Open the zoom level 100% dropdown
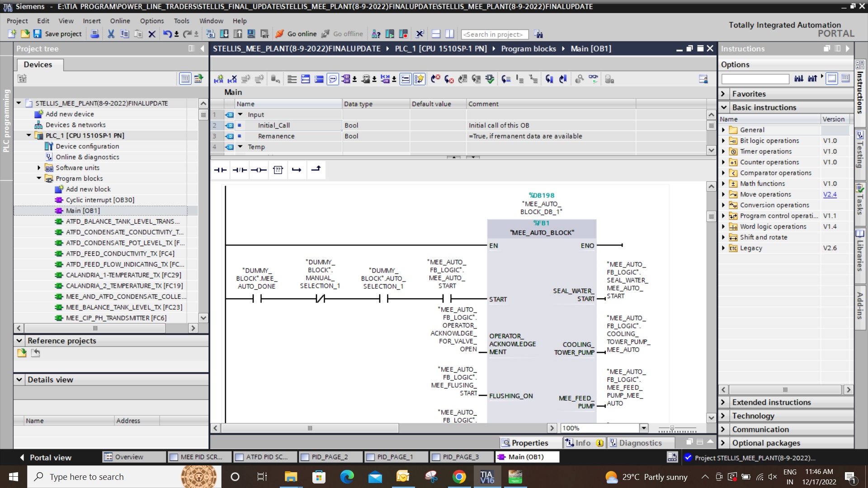 click(644, 428)
